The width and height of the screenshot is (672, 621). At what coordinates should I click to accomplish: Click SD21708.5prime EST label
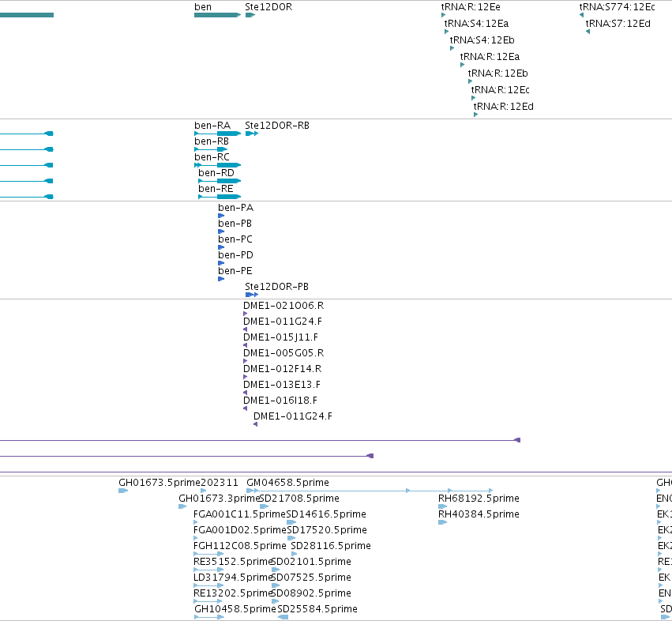[299, 499]
